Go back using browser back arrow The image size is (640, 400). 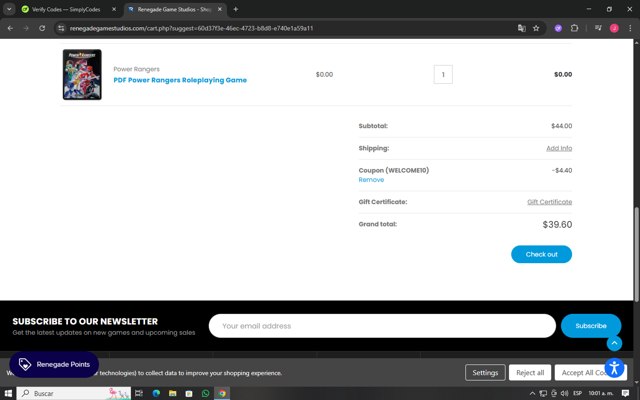click(10, 28)
